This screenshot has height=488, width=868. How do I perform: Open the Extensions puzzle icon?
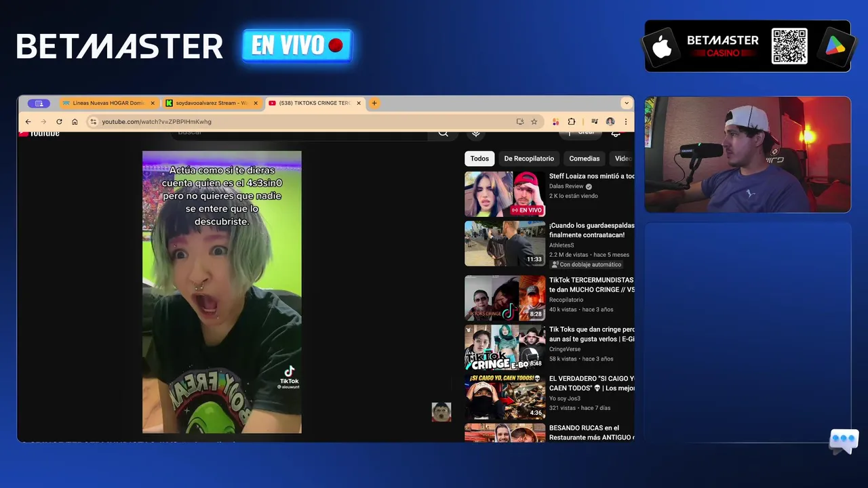tap(572, 122)
